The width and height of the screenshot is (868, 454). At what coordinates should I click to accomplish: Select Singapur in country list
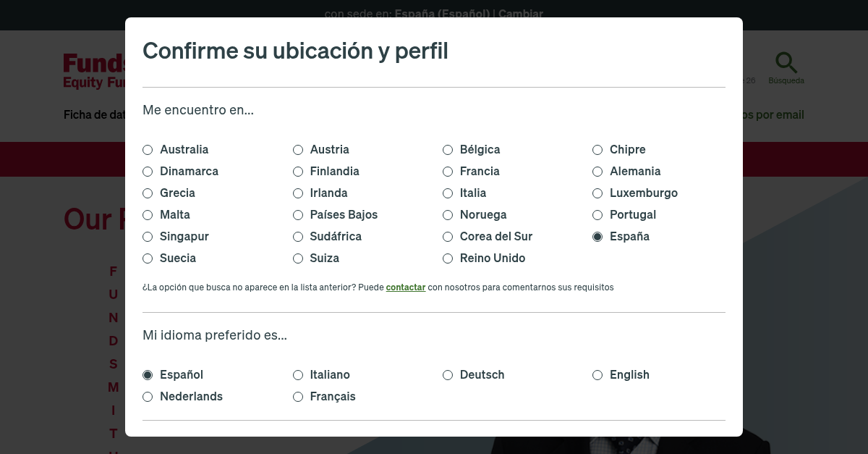[148, 237]
